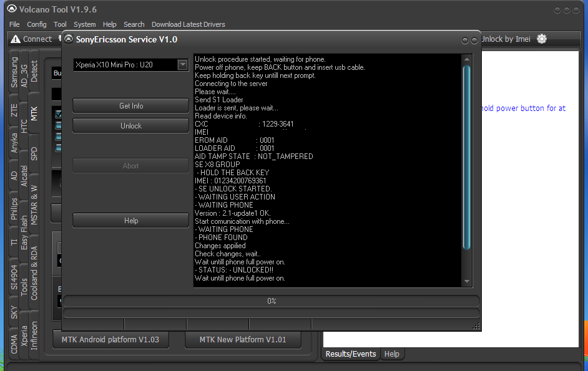
Task: Select the ZTE vertical tab
Action: pyautogui.click(x=14, y=110)
